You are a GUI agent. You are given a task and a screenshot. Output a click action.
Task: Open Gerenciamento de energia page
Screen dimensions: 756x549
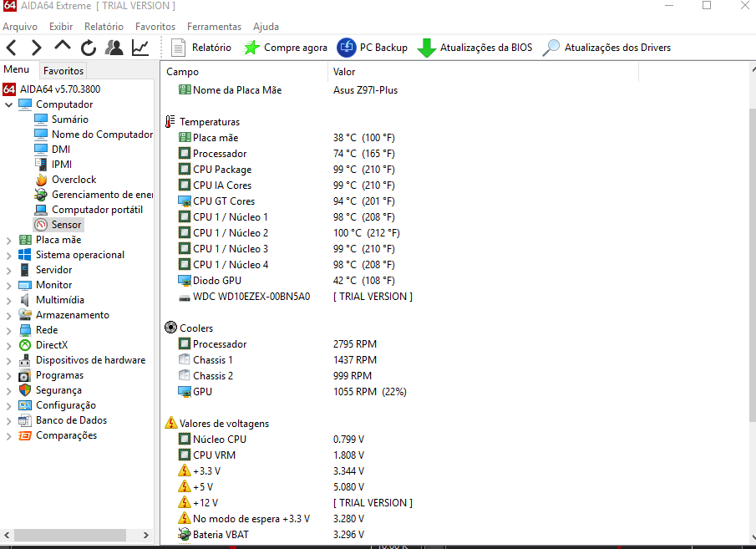[x=94, y=195]
